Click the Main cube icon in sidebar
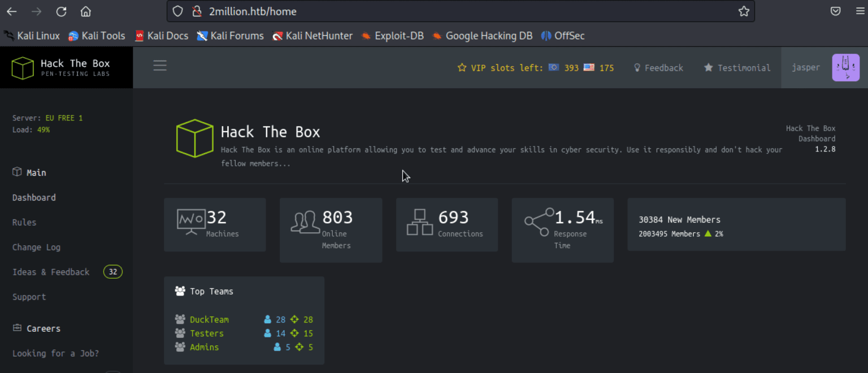This screenshot has width=868, height=373. 16,172
